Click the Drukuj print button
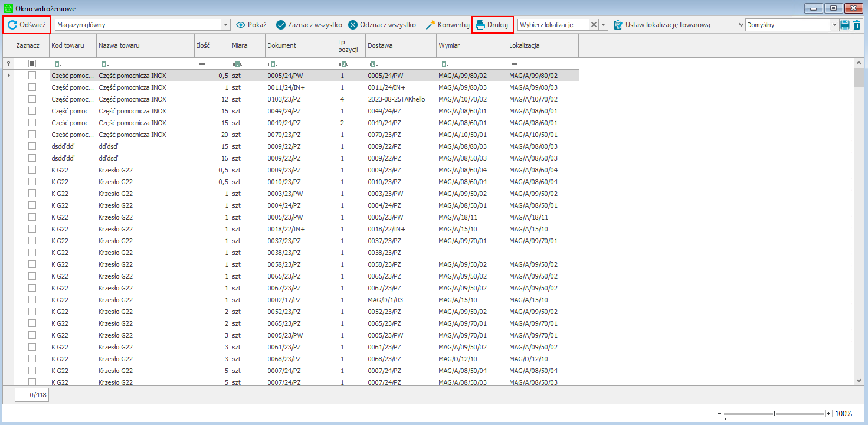The width and height of the screenshot is (868, 425). 492,25
